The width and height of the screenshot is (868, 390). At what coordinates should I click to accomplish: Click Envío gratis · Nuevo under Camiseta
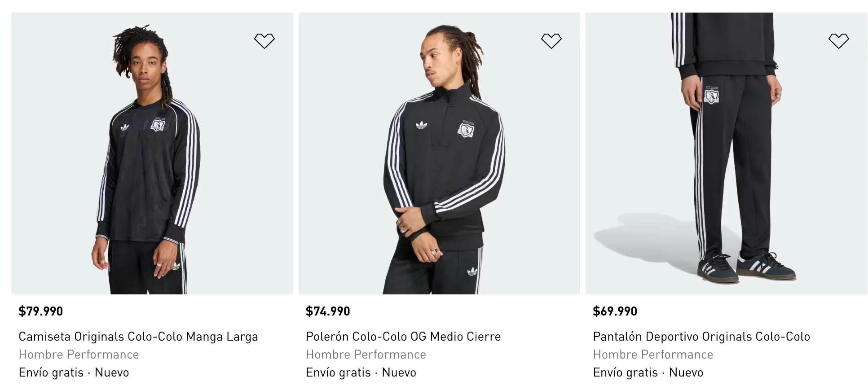tap(74, 372)
